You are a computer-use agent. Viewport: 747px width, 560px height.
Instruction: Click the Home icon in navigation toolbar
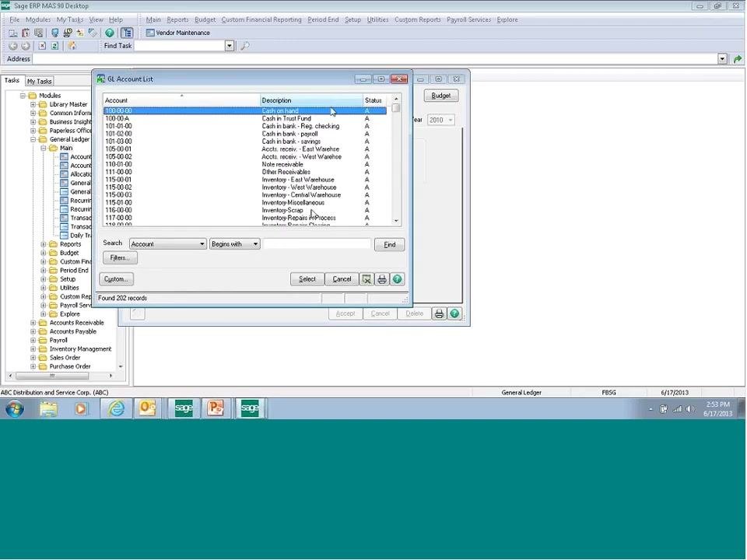[x=72, y=46]
